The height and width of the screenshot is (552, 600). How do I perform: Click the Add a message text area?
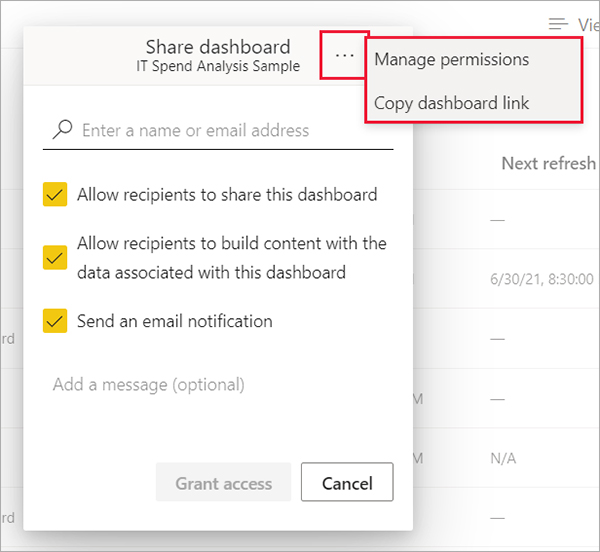(x=200, y=385)
